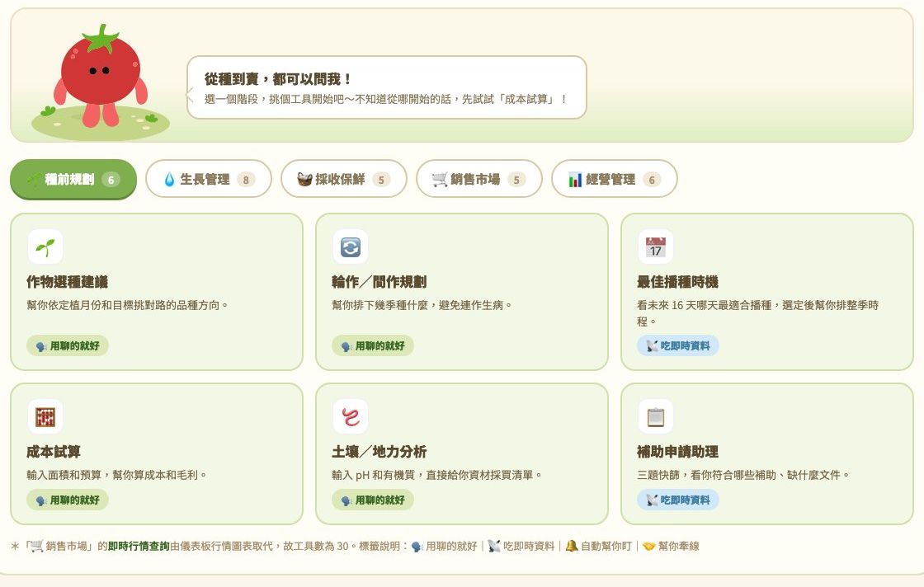Click the bell icon beside 自動幫你盯
This screenshot has width=924, height=587.
pos(571,546)
